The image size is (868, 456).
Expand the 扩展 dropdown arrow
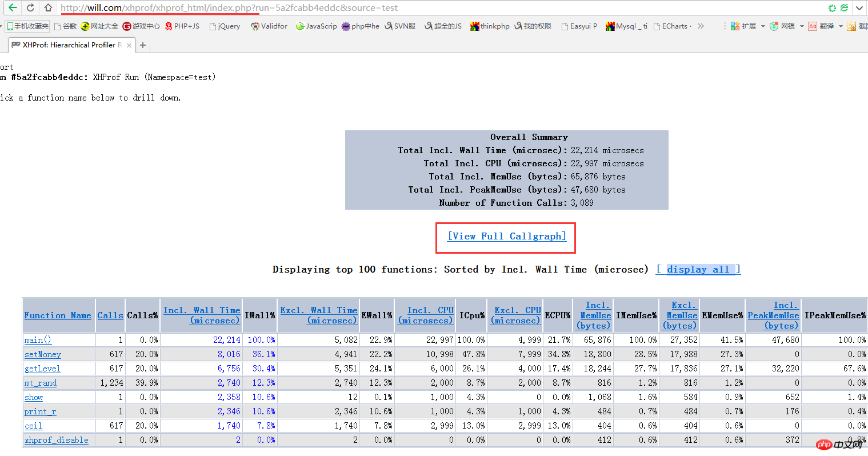[763, 26]
